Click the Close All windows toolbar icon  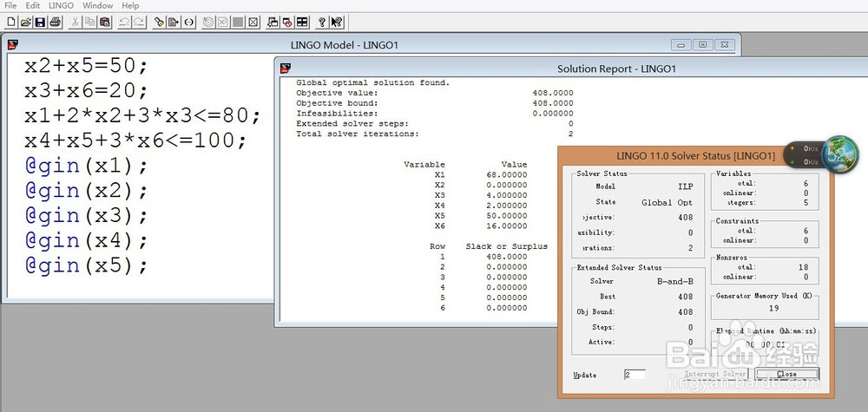point(287,23)
